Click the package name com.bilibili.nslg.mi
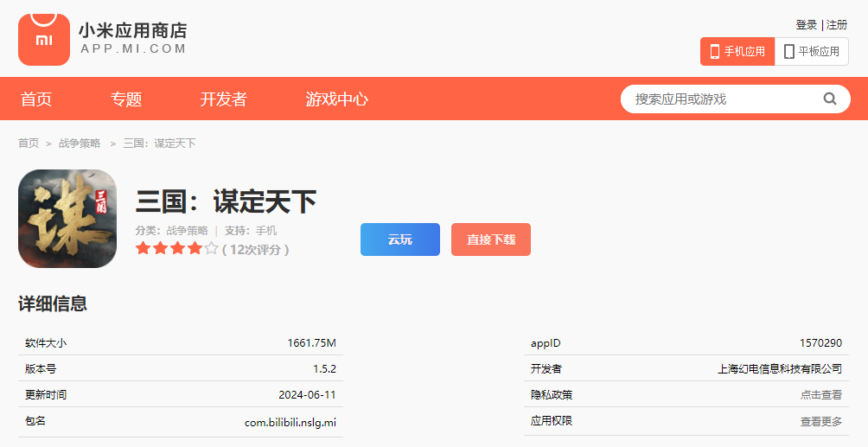The height and width of the screenshot is (447, 868). click(290, 422)
